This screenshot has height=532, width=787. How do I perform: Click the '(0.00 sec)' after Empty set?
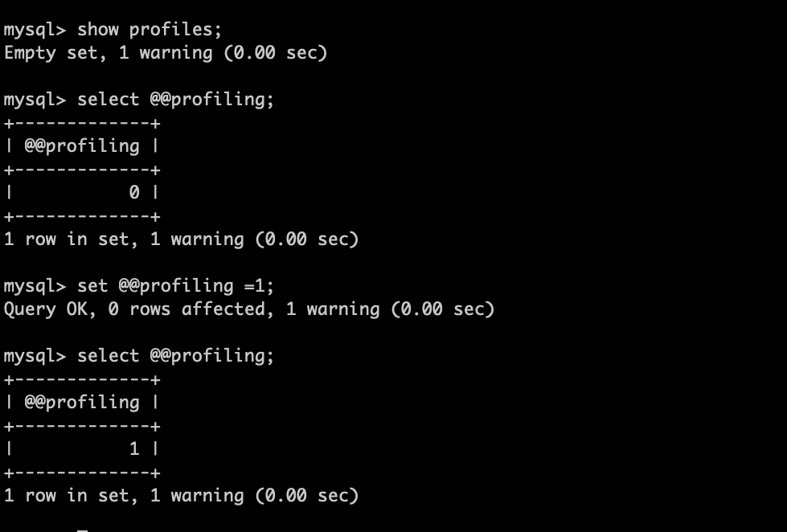coord(276,53)
